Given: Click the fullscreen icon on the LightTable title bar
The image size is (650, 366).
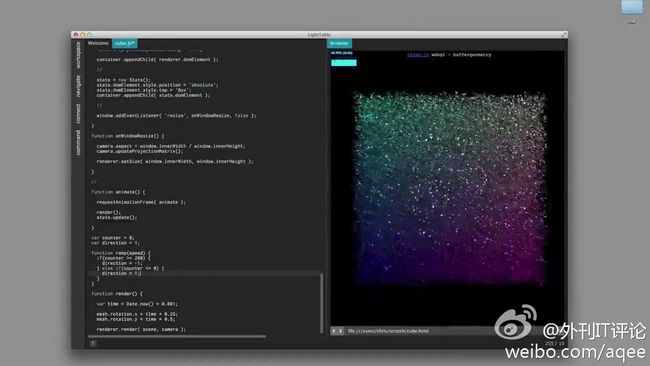Looking at the screenshot, I should [x=563, y=35].
